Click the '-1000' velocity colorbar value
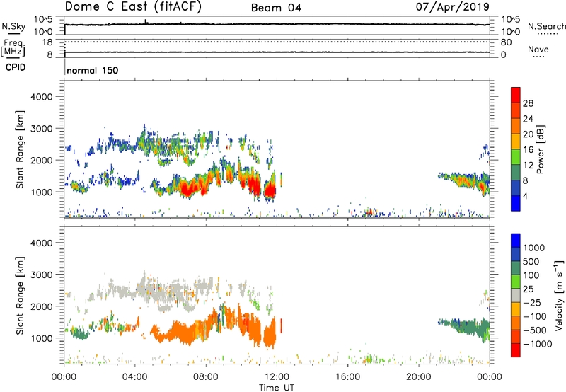 click(x=537, y=344)
